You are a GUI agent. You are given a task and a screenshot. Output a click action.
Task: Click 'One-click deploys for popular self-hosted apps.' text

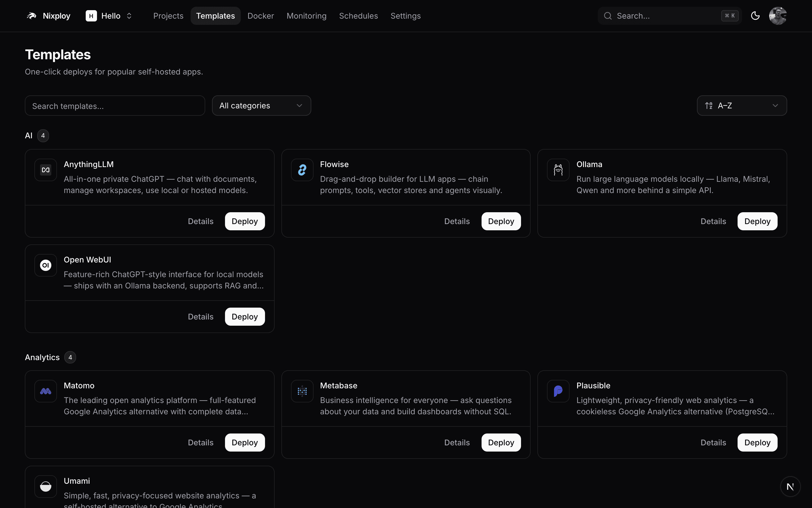point(114,72)
